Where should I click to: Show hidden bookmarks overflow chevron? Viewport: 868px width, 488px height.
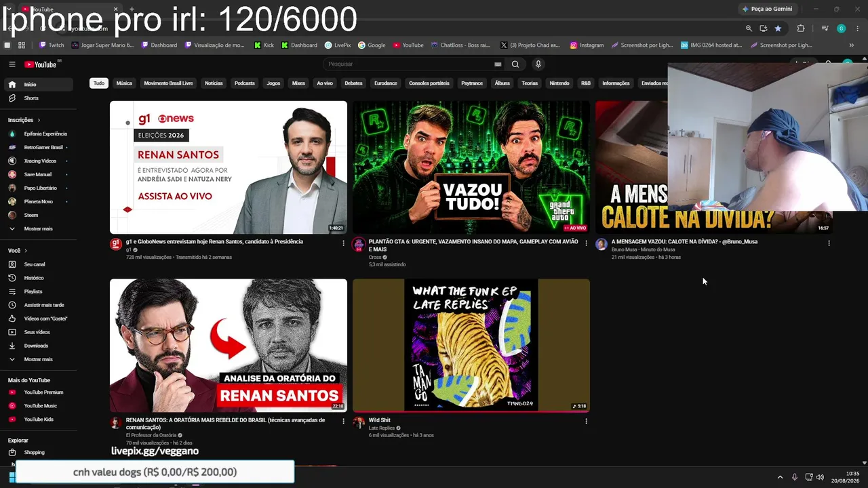point(852,45)
